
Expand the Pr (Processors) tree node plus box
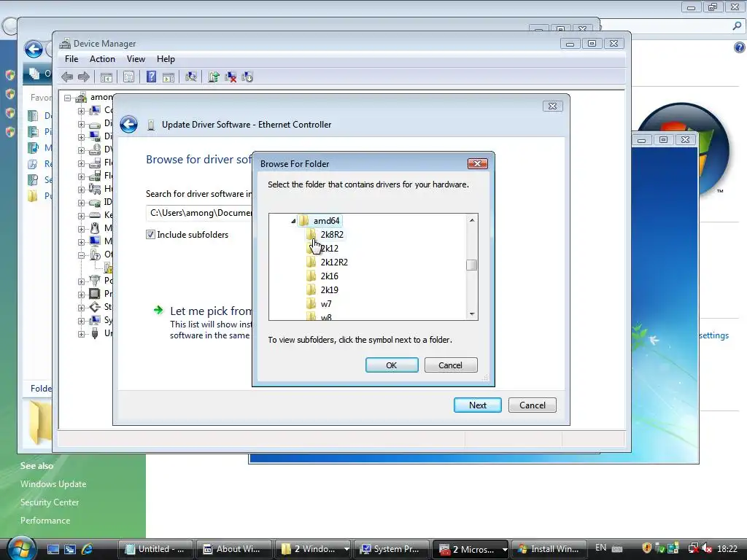pos(81,295)
